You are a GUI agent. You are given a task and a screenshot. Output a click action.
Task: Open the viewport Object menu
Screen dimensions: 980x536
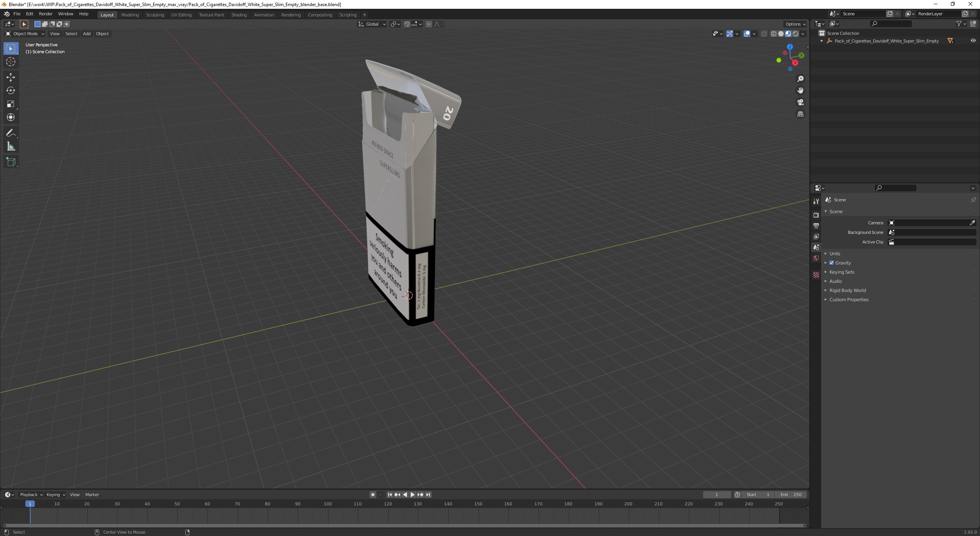(x=102, y=34)
